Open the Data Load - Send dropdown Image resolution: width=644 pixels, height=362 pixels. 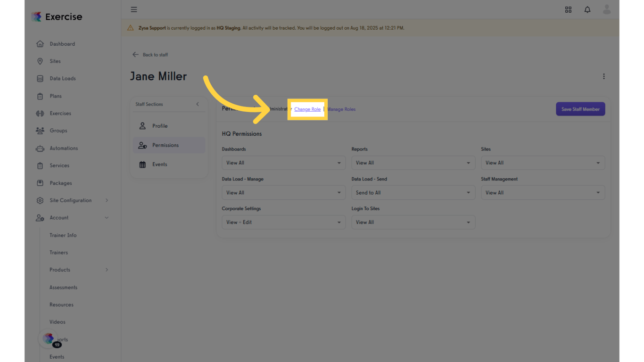413,193
